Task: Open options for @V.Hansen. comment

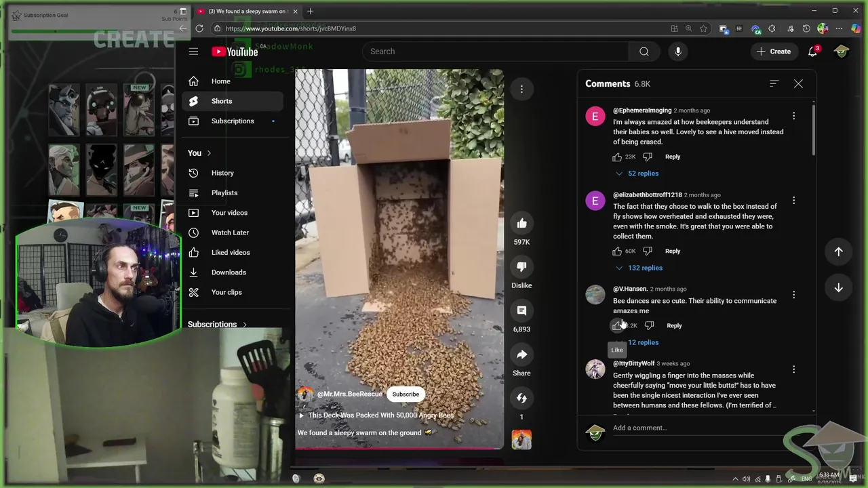Action: (794, 295)
